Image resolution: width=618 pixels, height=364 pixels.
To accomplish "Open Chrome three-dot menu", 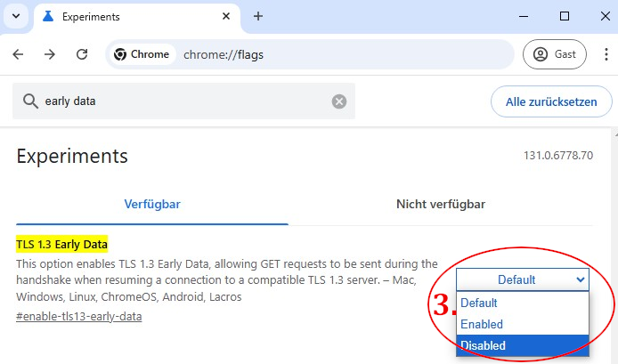I will point(606,54).
